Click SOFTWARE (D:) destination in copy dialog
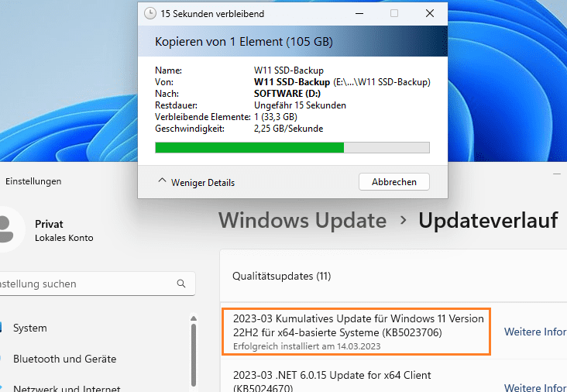Viewport: 567px width, 392px height. click(287, 94)
